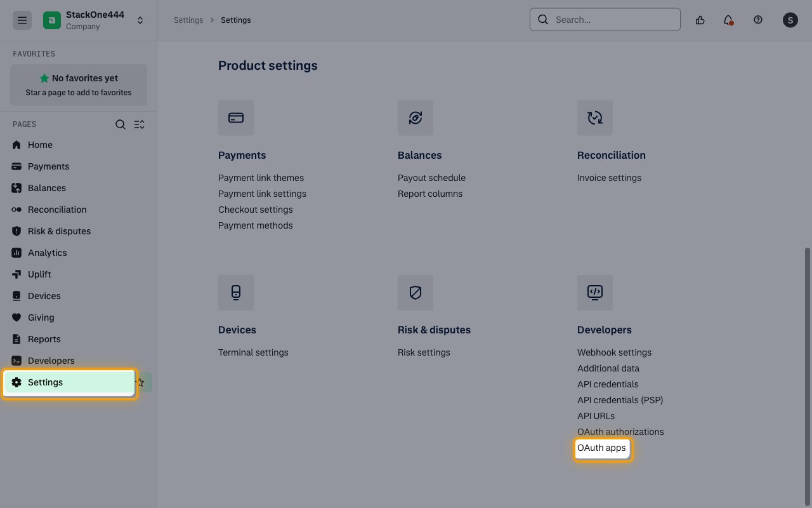
Task: Open API credentials link
Action: 608,384
